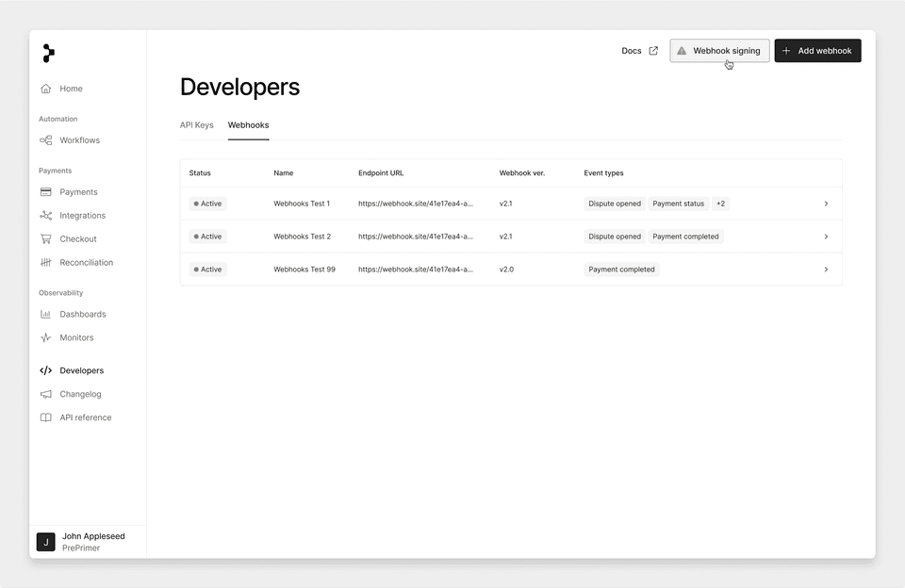Expand the Webhooks Test 99 row chevron
The height and width of the screenshot is (588, 905).
tap(826, 269)
